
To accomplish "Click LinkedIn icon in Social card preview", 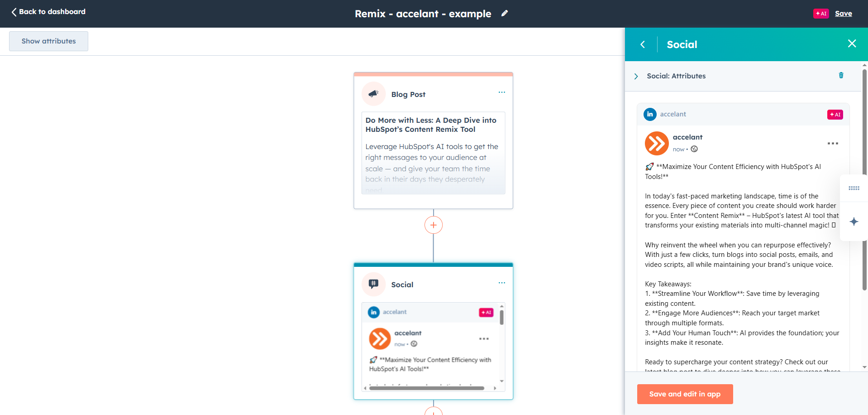I will point(374,312).
